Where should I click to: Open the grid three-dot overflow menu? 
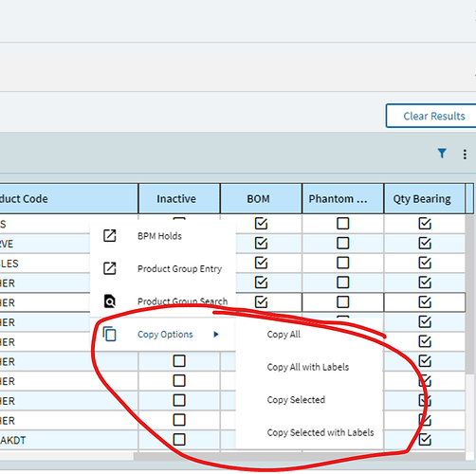click(465, 154)
